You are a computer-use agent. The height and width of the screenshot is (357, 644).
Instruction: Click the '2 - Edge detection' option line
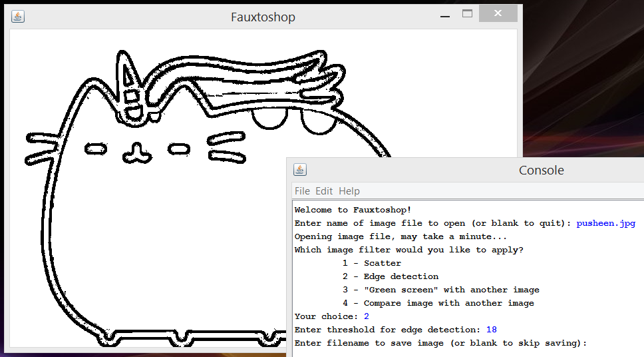pyautogui.click(x=391, y=276)
